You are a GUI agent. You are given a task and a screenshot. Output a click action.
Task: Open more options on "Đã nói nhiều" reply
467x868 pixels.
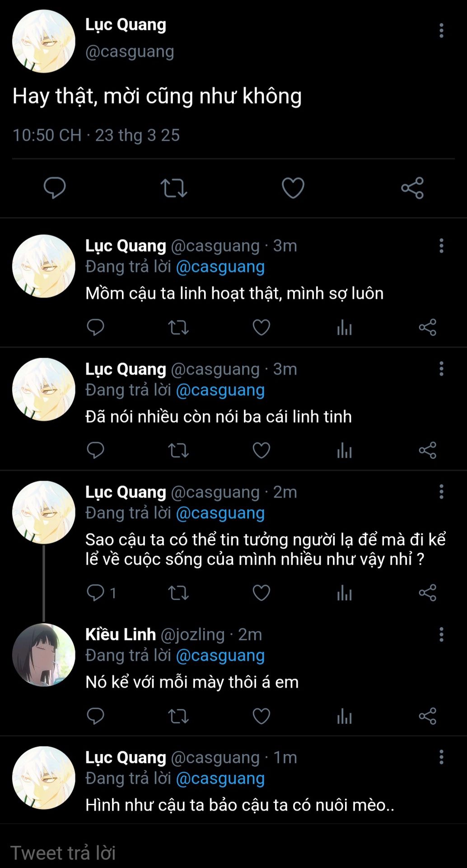(x=441, y=369)
